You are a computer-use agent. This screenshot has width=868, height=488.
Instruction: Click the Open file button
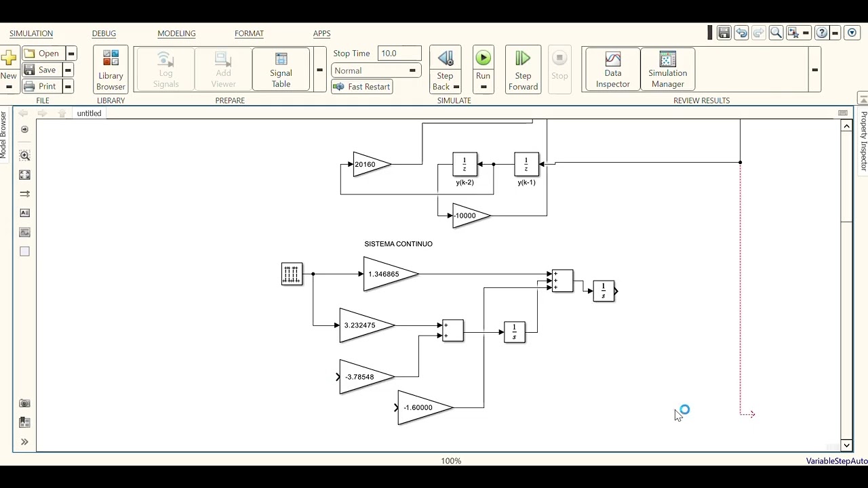(43, 54)
